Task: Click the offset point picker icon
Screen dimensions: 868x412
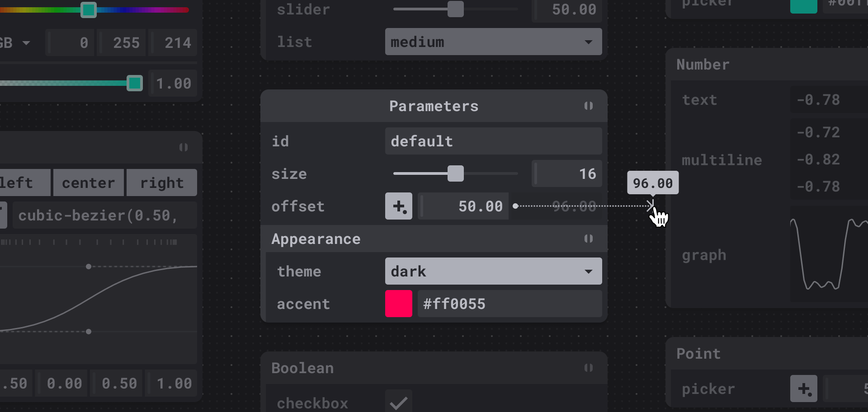Action: click(x=398, y=206)
